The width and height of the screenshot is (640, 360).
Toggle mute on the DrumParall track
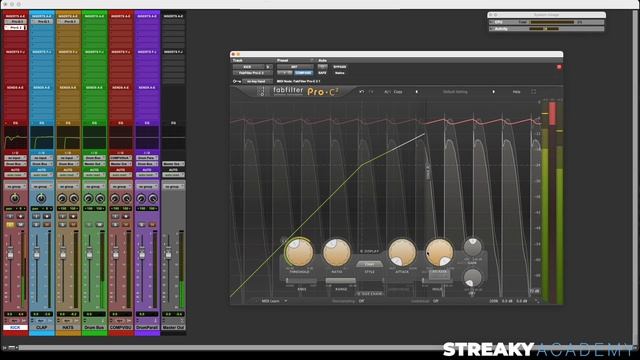[152, 224]
